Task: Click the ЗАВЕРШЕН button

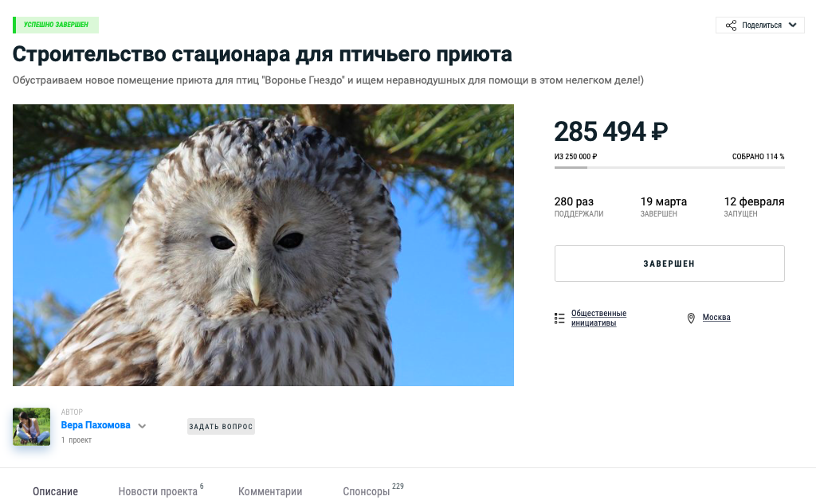Action: pyautogui.click(x=669, y=264)
